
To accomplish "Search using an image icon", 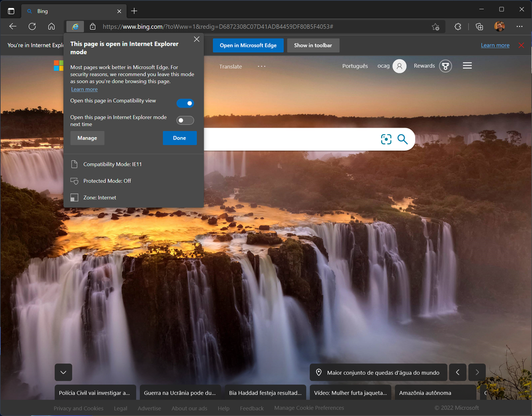I will [x=386, y=139].
